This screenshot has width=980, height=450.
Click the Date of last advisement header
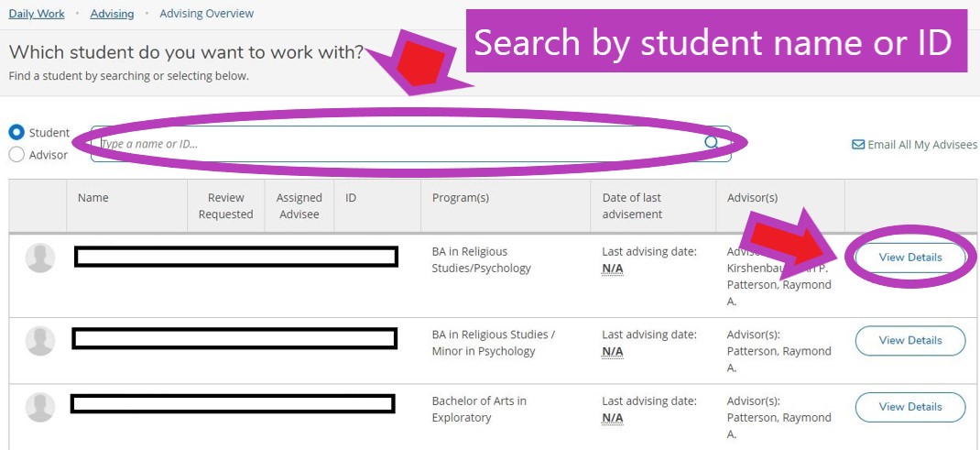[632, 206]
